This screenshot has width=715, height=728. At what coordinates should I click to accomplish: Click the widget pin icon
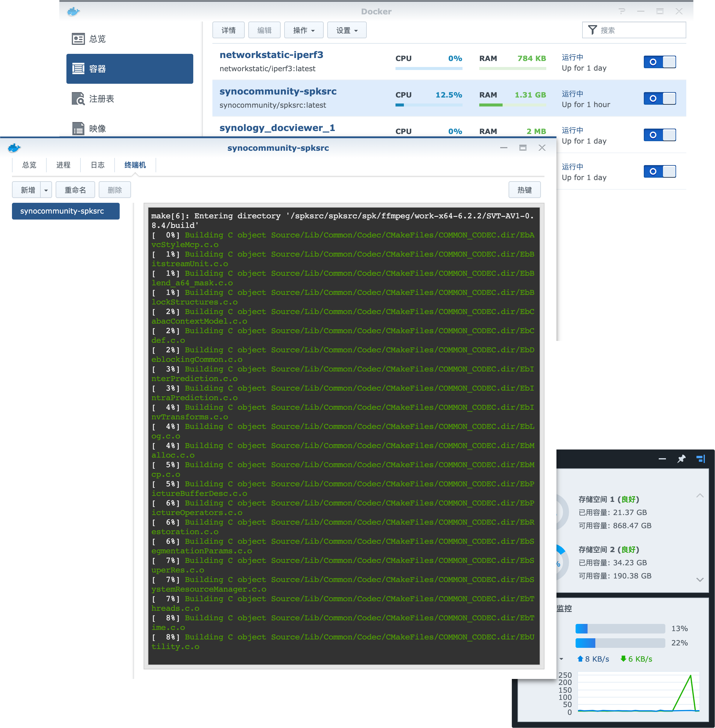pos(681,459)
